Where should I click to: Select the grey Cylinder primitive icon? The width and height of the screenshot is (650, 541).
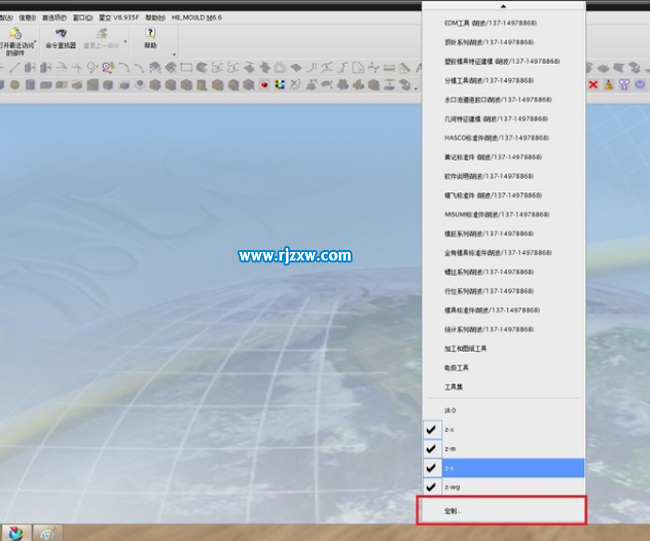(30, 85)
